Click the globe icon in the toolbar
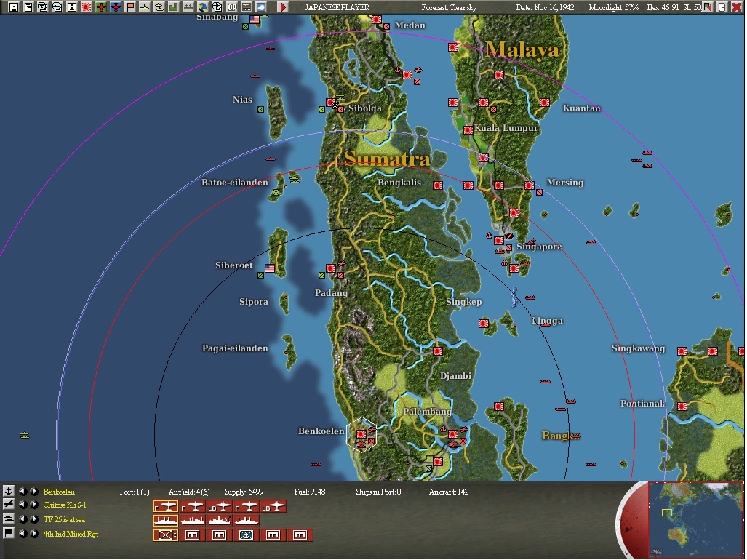Viewport: 747px width, 560px height. [x=203, y=7]
